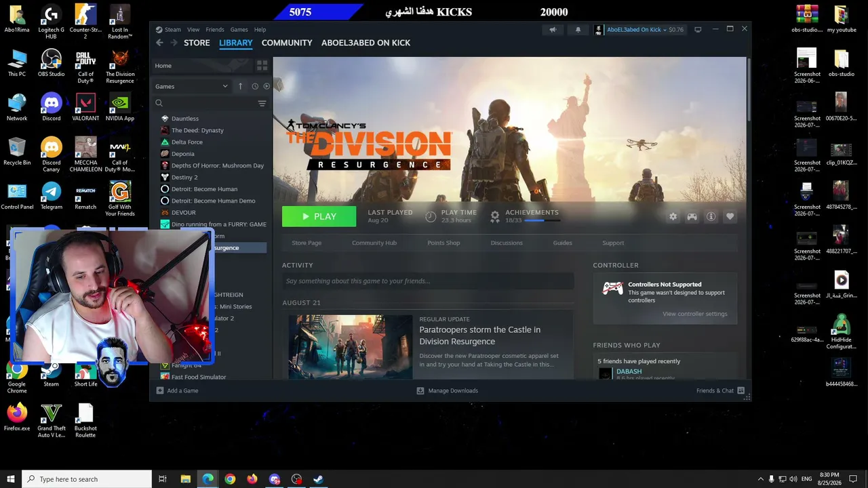Image resolution: width=868 pixels, height=488 pixels.
Task: Expand the Games collection dropdown
Action: pos(192,86)
